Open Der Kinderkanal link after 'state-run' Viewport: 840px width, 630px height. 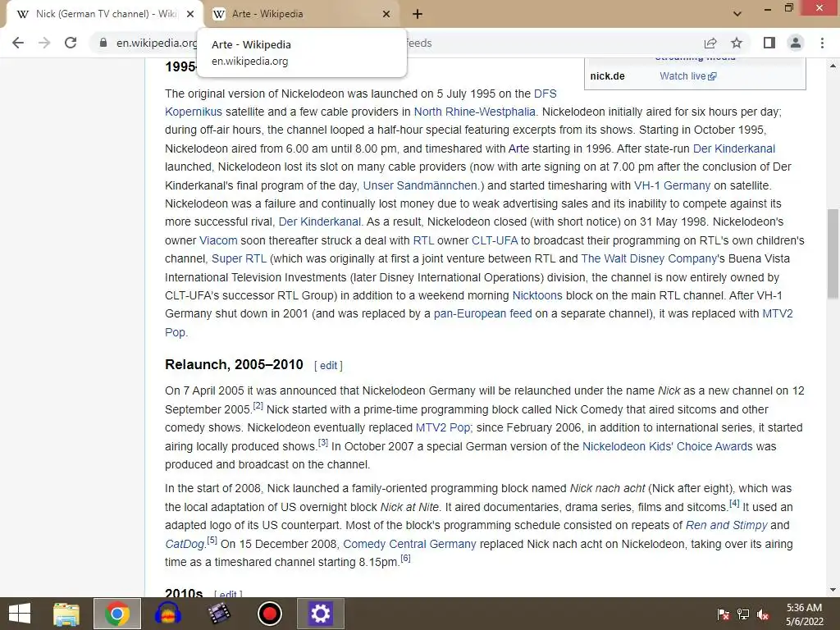click(x=734, y=148)
